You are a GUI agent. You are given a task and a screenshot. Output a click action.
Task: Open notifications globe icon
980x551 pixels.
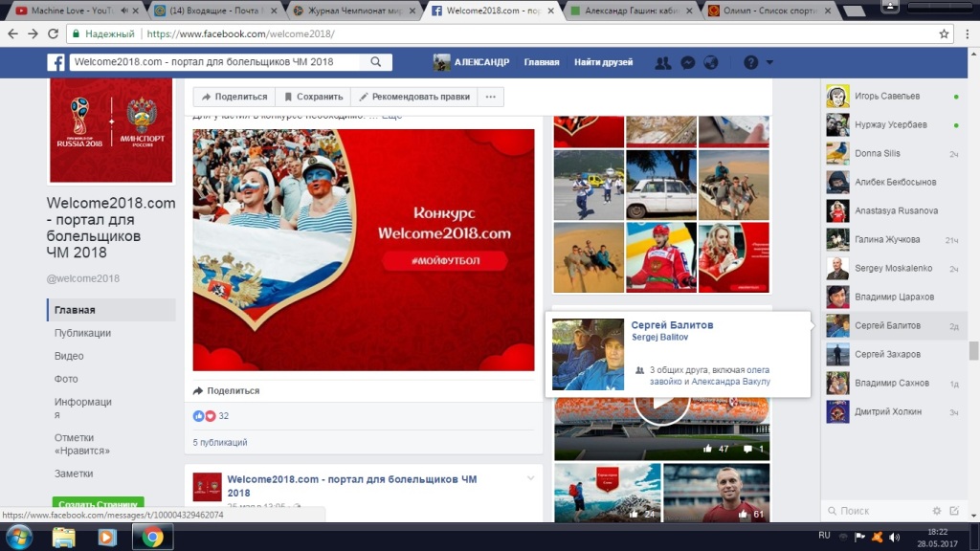[711, 62]
